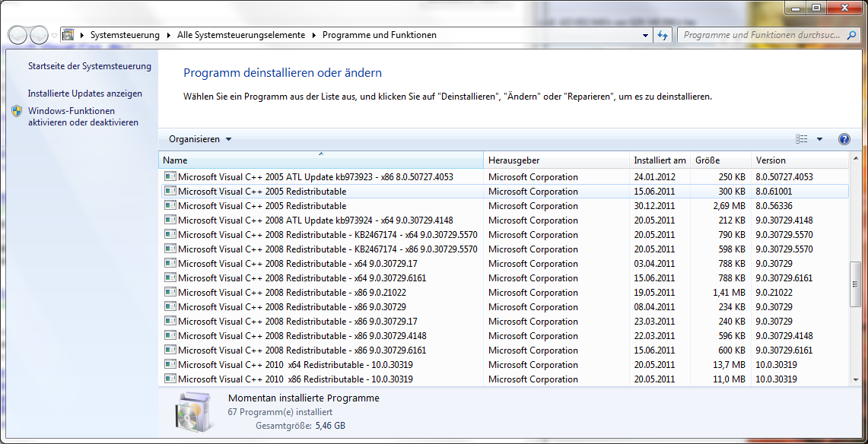Click the shield icon beside Windows-Funktionen

(x=17, y=111)
